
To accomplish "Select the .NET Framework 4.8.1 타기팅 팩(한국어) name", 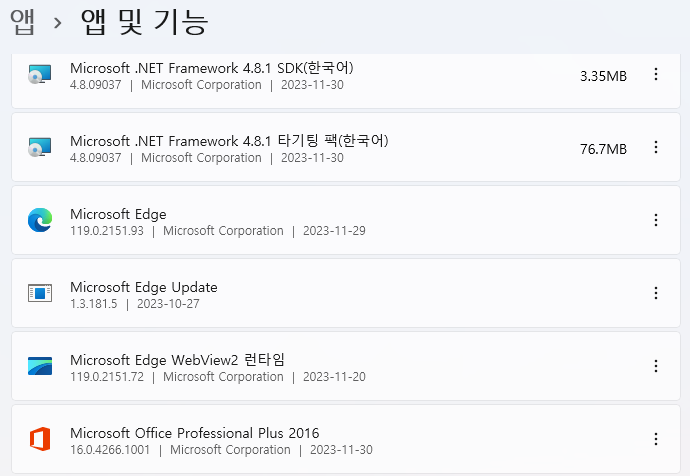I will [x=229, y=141].
